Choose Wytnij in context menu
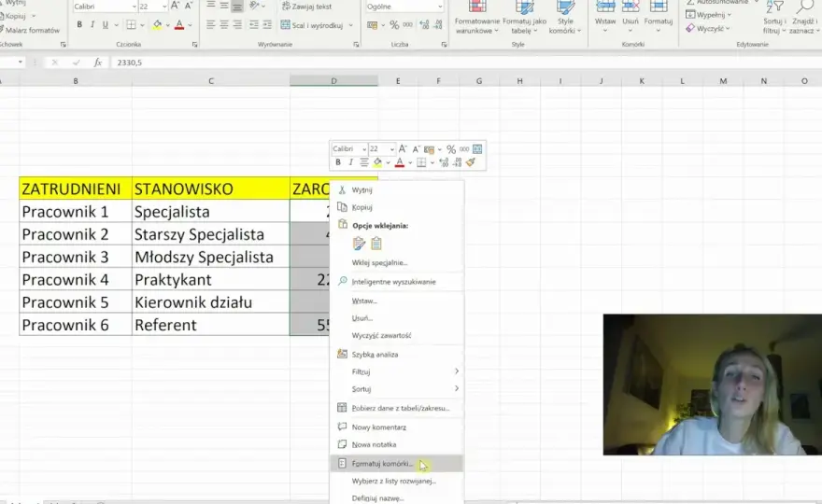 [x=396, y=190]
